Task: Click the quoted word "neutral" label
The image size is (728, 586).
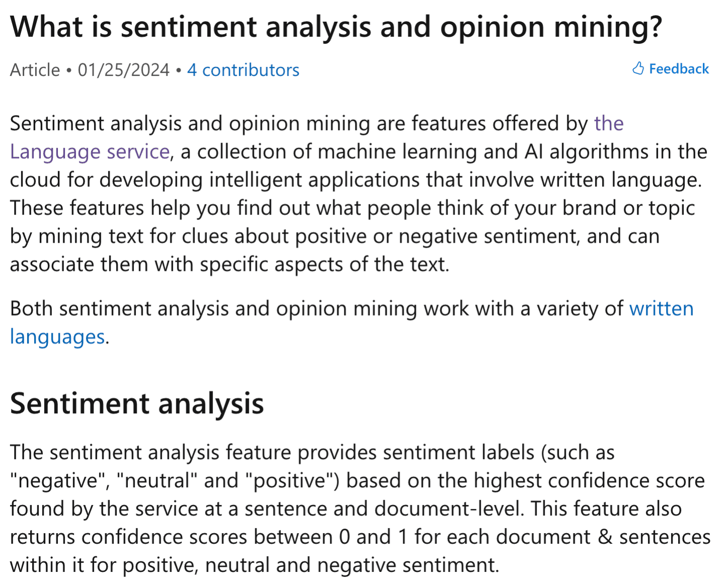Action: pos(157,480)
